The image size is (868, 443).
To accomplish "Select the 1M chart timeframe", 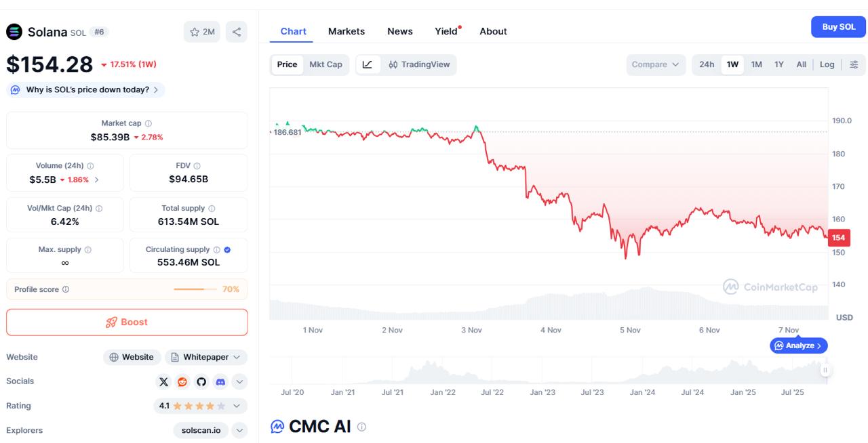I will pyautogui.click(x=756, y=64).
